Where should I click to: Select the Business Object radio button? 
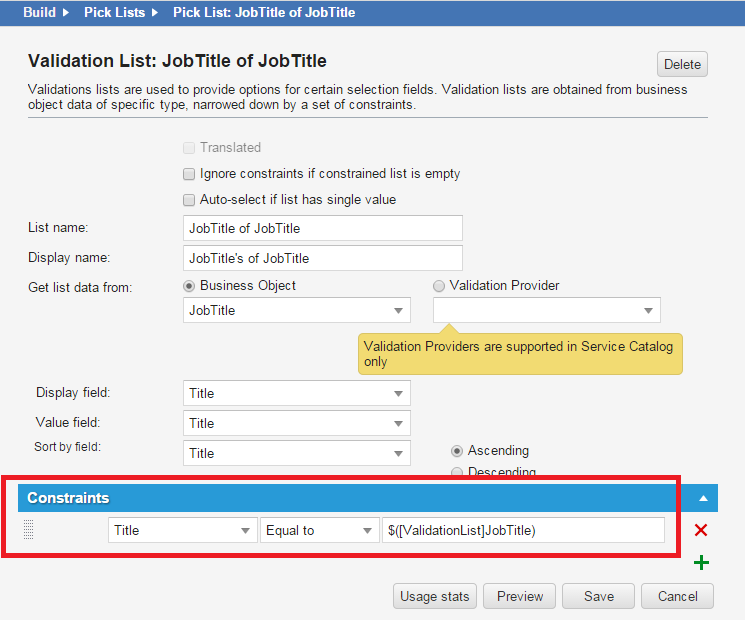(x=189, y=286)
